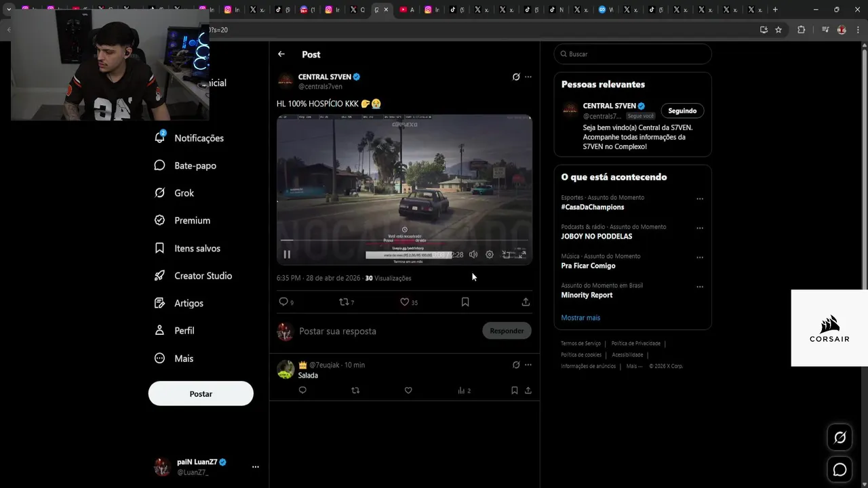
Task: Open Bate-papo messages
Action: (186, 165)
